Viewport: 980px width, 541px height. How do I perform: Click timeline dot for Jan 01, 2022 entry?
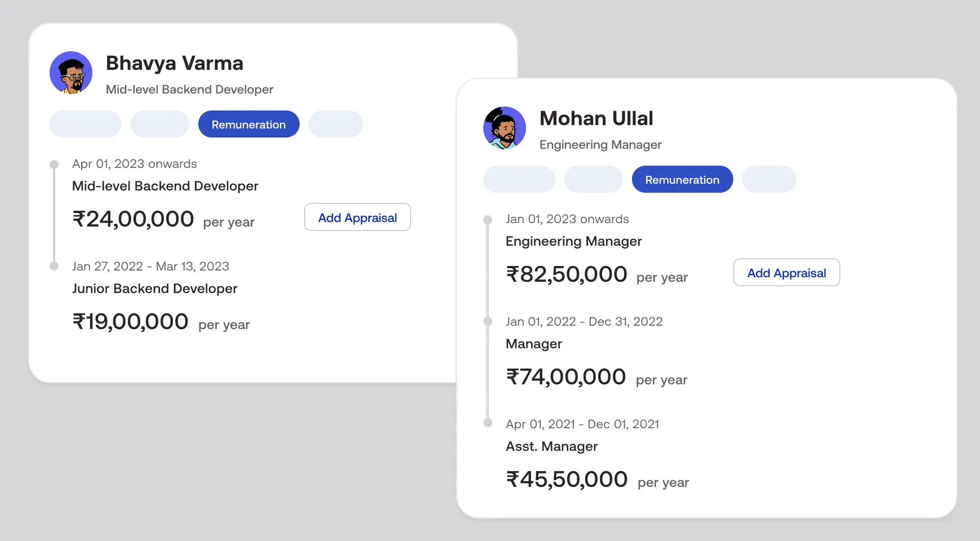pos(488,321)
